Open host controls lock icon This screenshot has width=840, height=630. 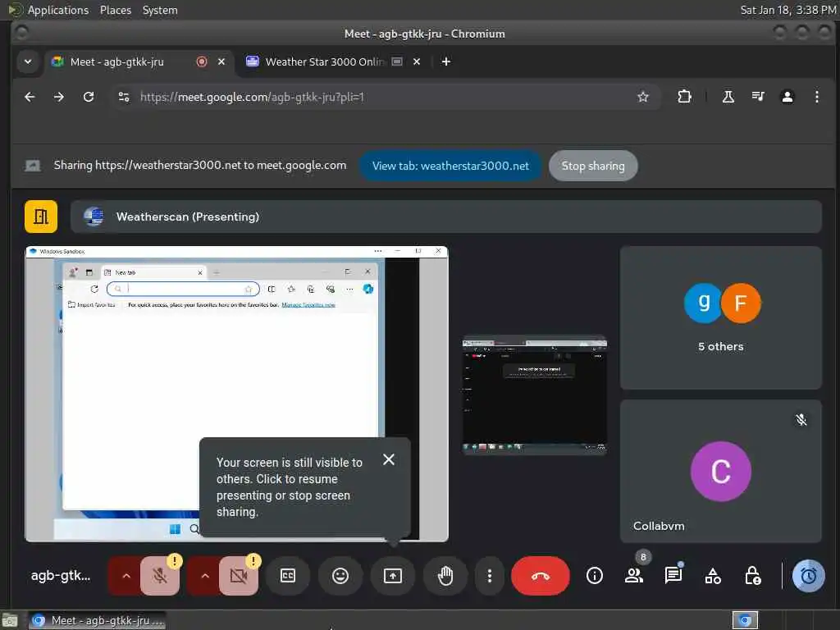coord(753,576)
